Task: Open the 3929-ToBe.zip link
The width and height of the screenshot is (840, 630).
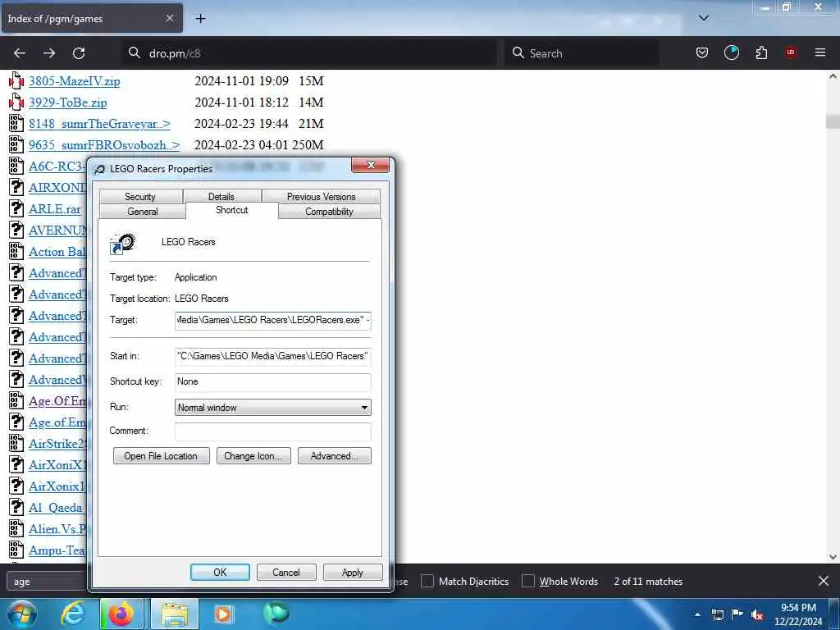Action: [68, 103]
